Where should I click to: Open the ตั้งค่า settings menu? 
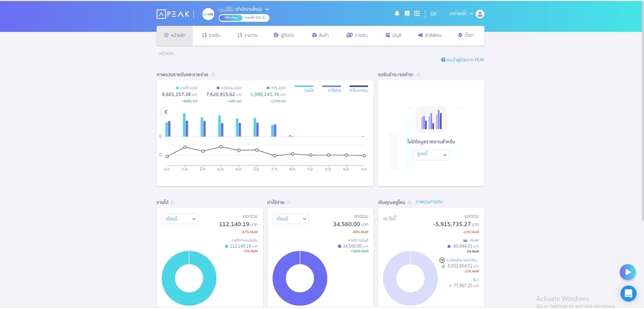tap(466, 36)
